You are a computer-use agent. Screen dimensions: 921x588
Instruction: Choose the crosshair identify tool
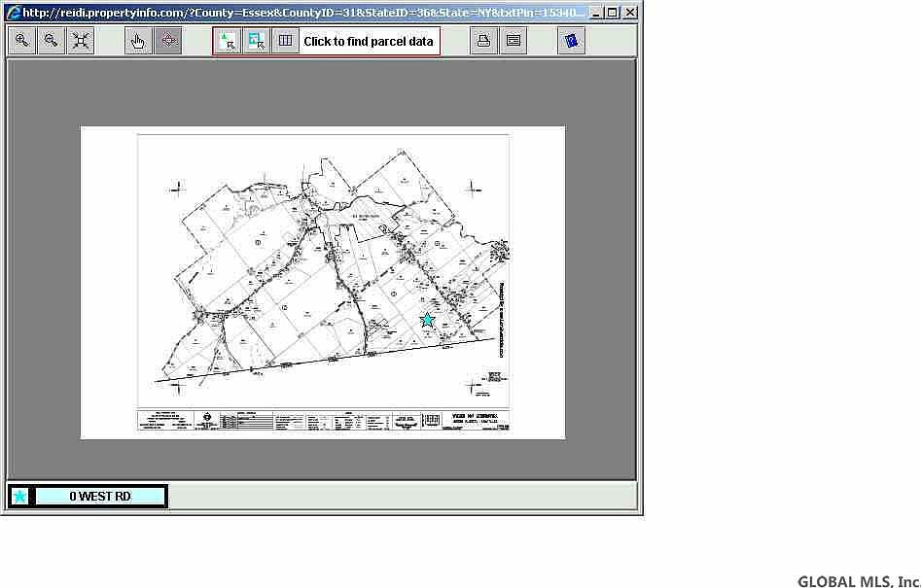point(168,41)
